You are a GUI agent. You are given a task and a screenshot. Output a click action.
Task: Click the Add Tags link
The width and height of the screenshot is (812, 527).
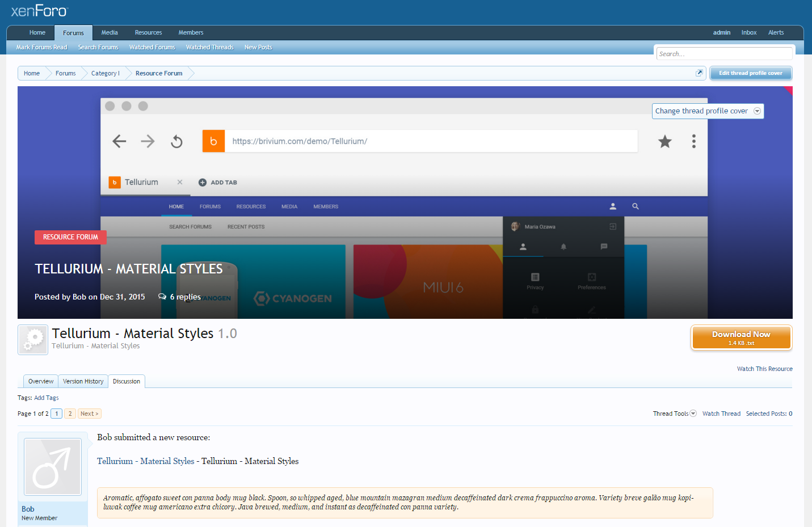(x=47, y=398)
